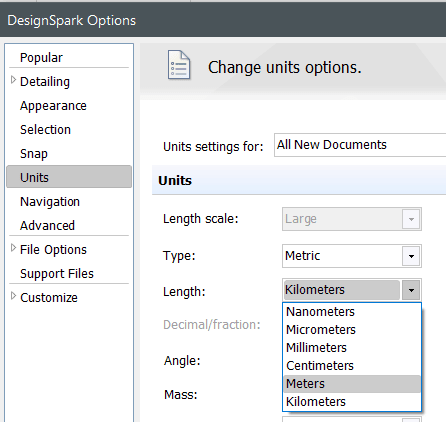446x422 pixels.
Task: Click the DesignSpark Options title bar
Action: [x=223, y=20]
